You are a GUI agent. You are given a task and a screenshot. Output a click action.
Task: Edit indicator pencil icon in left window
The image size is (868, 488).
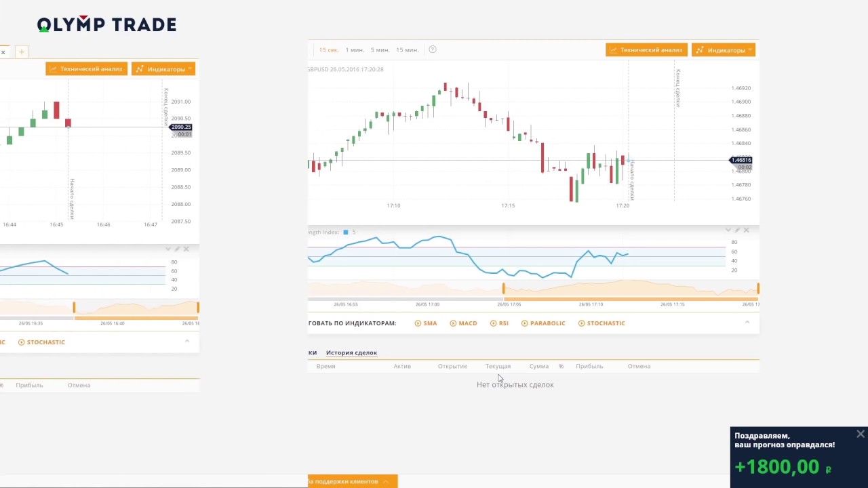click(x=178, y=249)
